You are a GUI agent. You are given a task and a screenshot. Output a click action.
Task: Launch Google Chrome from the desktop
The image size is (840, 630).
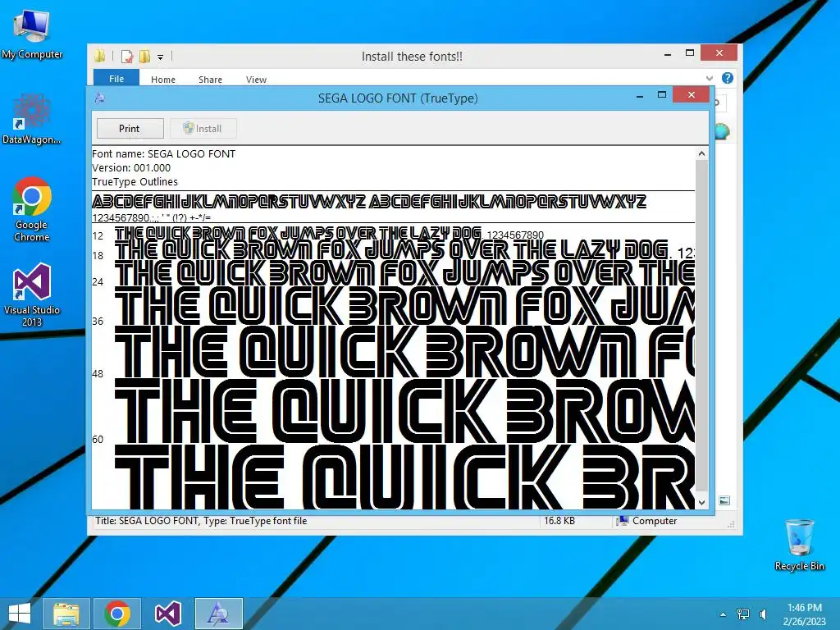[32, 209]
